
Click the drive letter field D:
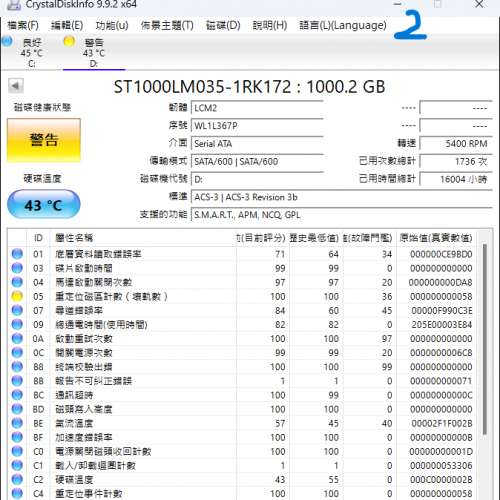coord(257,179)
